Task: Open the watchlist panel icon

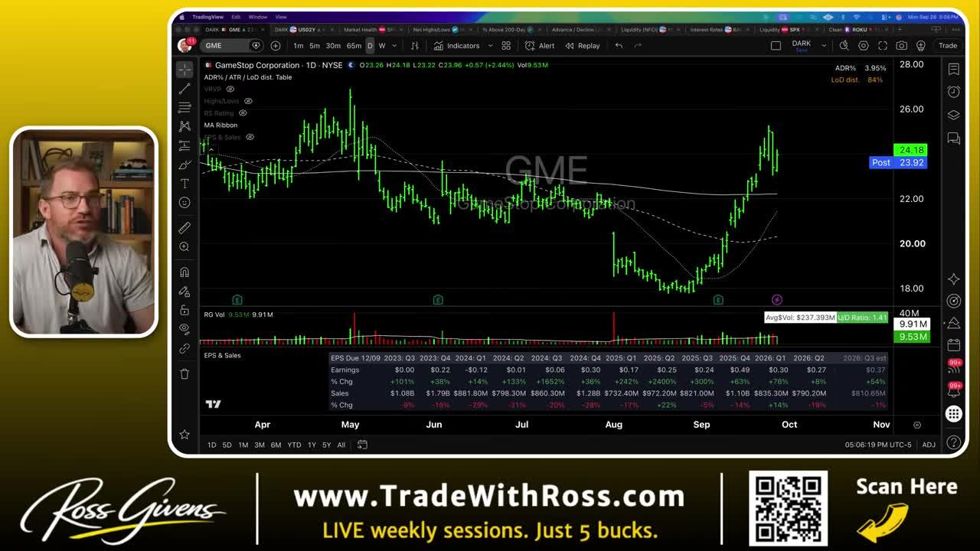Action: 953,70
